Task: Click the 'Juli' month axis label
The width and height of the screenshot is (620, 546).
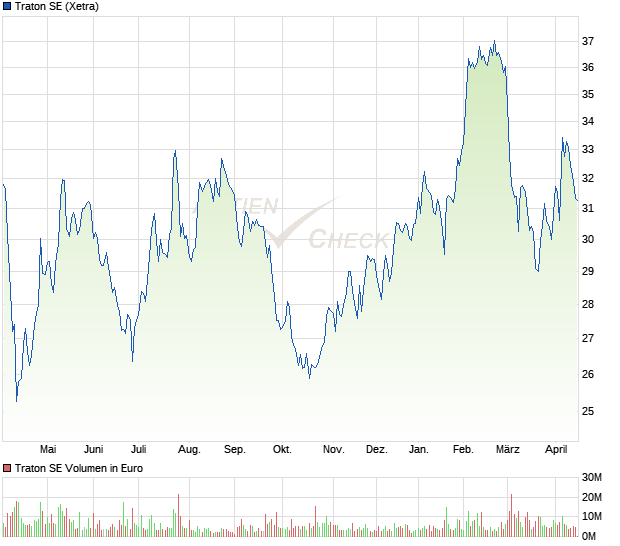Action: (139, 450)
